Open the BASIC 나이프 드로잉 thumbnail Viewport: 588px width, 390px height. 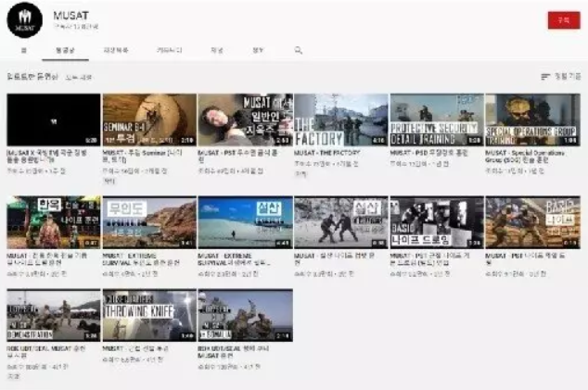pyautogui.click(x=437, y=222)
